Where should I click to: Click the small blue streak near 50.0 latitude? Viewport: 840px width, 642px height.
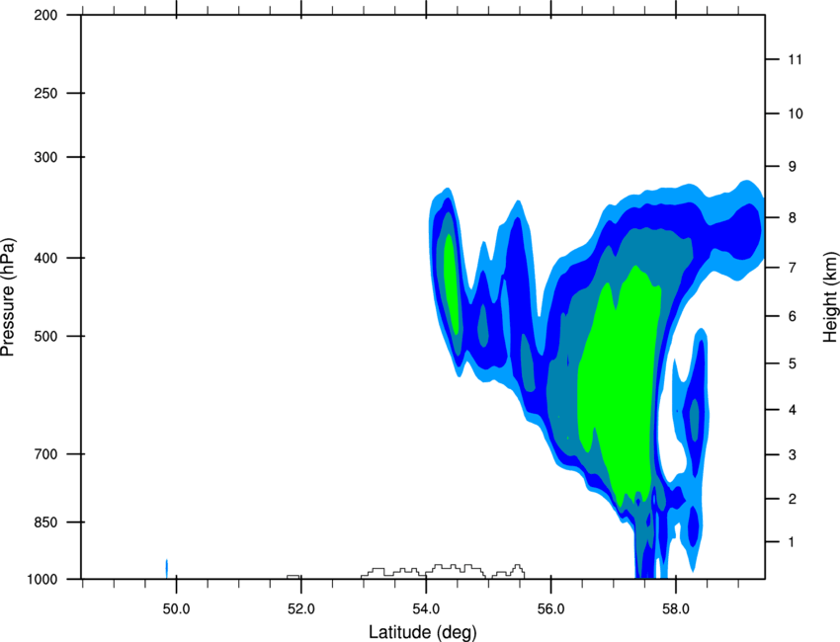pyautogui.click(x=167, y=569)
